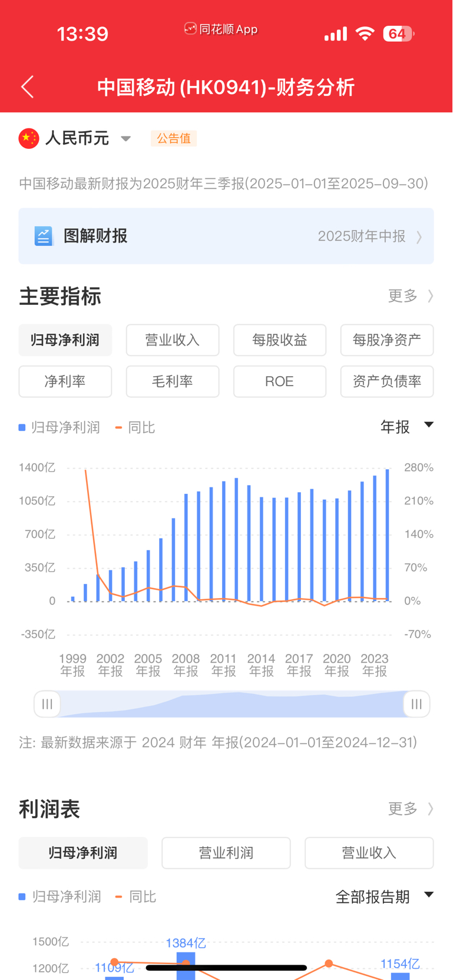This screenshot has width=453, height=980.
Task: Select the 每股净资产 indicator
Action: point(387,340)
